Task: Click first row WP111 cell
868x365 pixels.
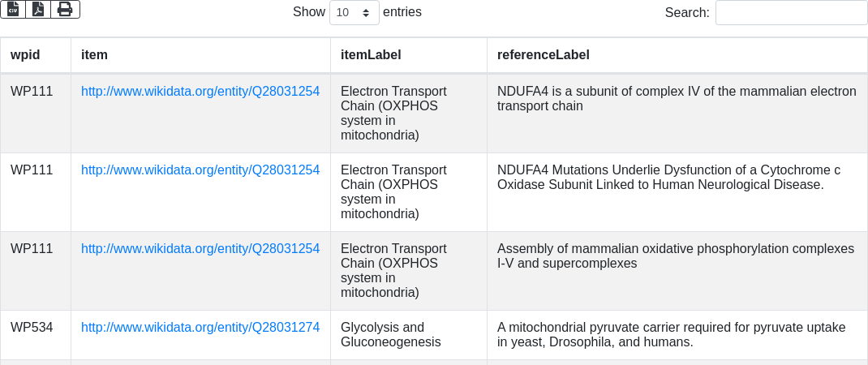Action: (x=32, y=92)
